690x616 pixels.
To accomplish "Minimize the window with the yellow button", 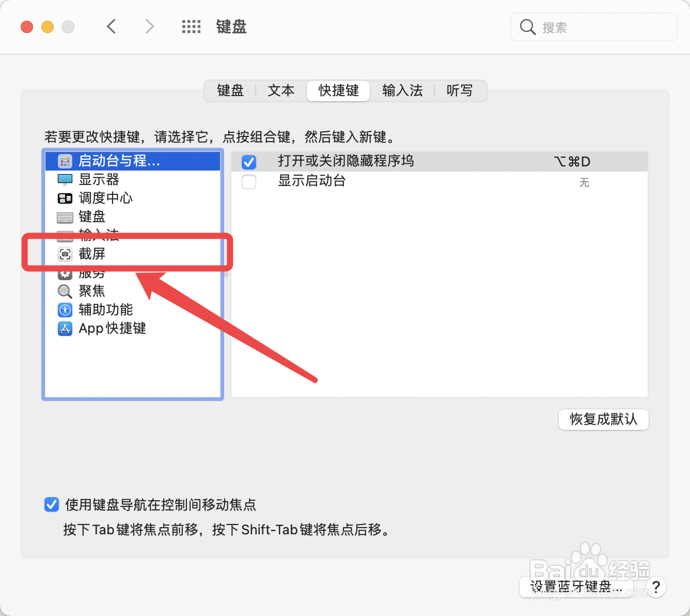I will (x=48, y=27).
